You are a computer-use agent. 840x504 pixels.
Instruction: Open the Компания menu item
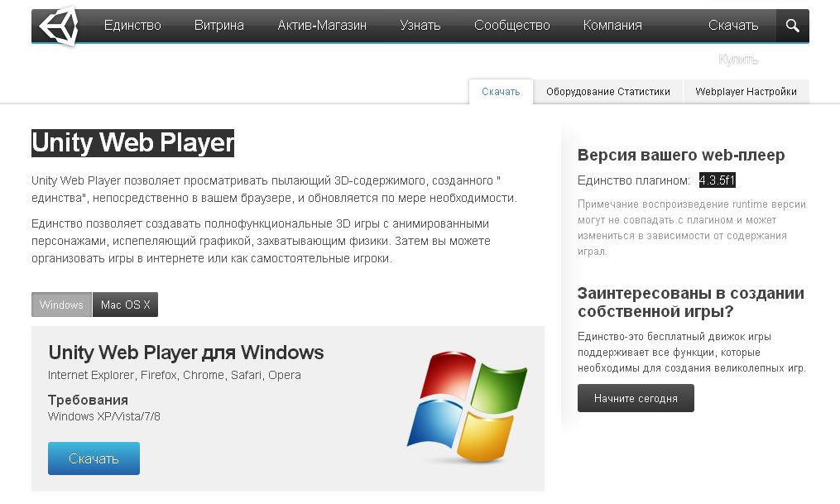pos(612,25)
